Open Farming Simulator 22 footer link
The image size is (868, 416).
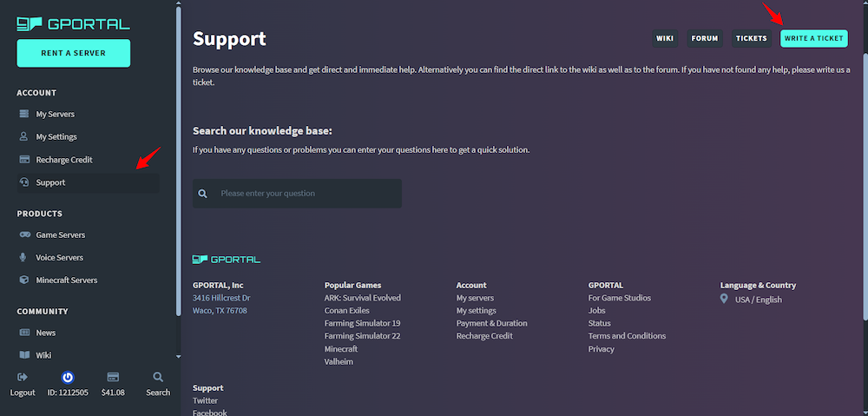tap(363, 336)
